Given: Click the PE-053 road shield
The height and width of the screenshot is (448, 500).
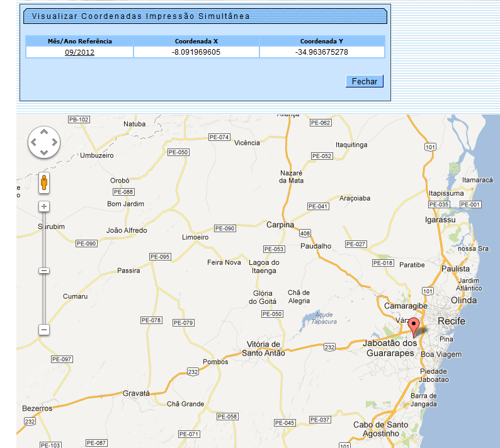Looking at the screenshot, I should 274,249.
